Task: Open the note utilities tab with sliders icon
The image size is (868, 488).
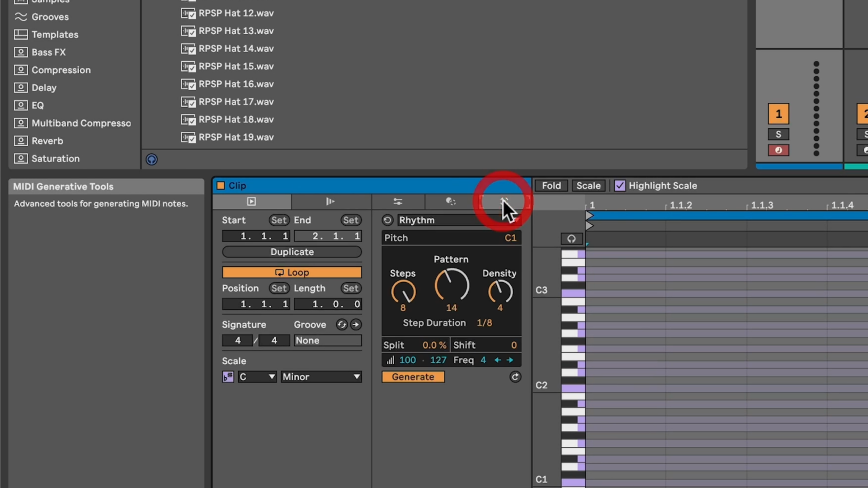Action: (x=398, y=202)
